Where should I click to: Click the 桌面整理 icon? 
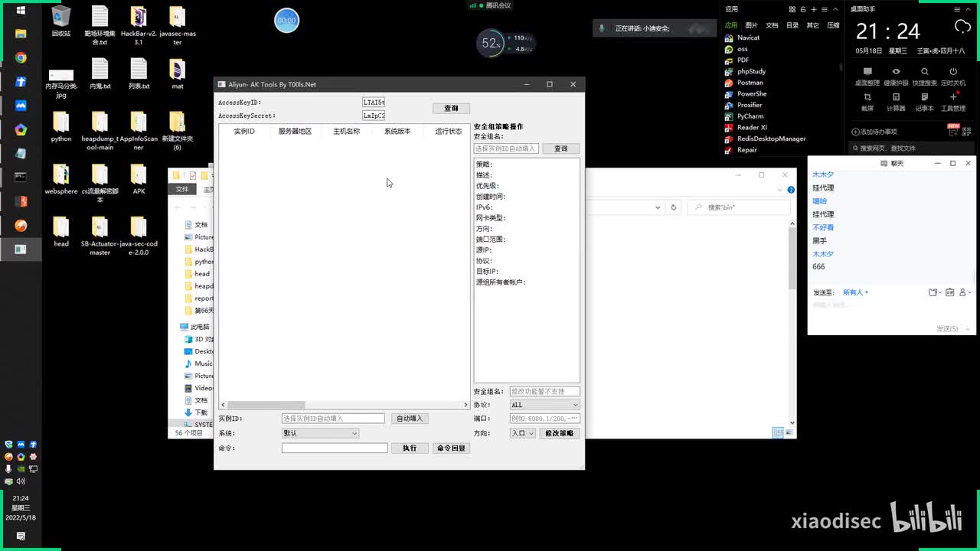coord(867,76)
